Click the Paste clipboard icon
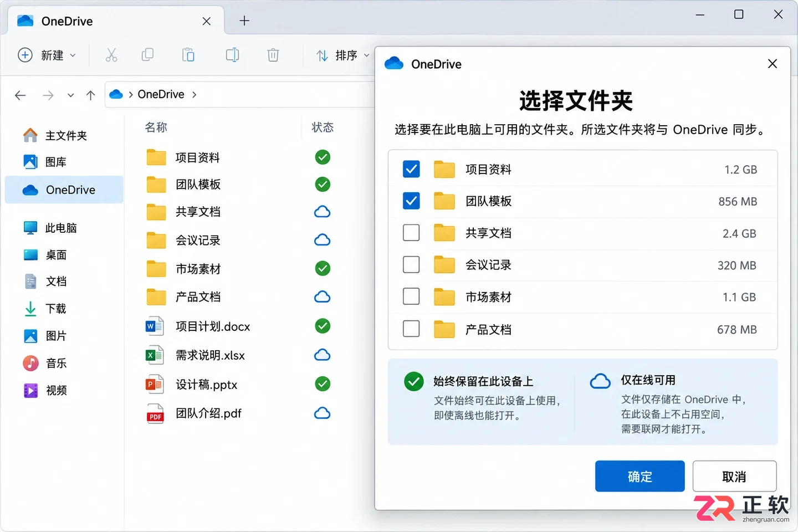Viewport: 798px width, 532px height. [188, 55]
